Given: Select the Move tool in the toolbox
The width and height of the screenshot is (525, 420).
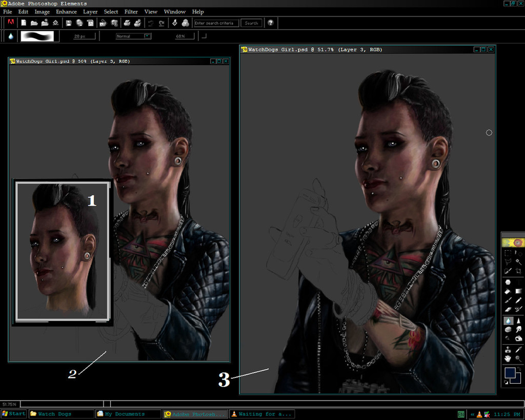Looking at the screenshot, I should (x=518, y=253).
